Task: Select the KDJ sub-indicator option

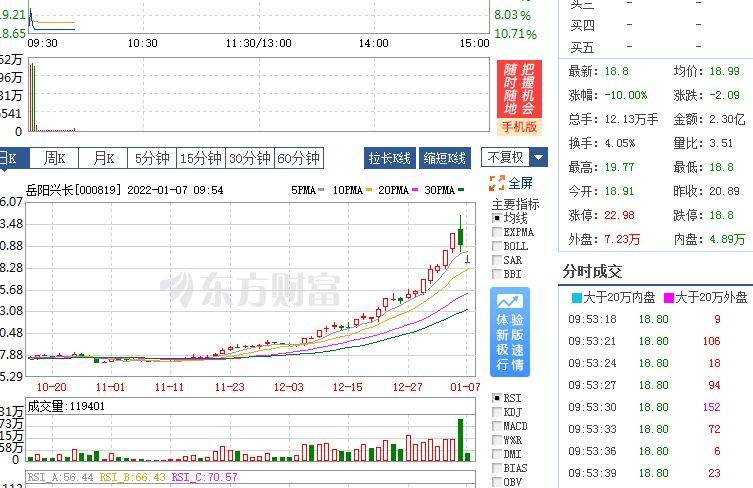Action: coord(497,412)
